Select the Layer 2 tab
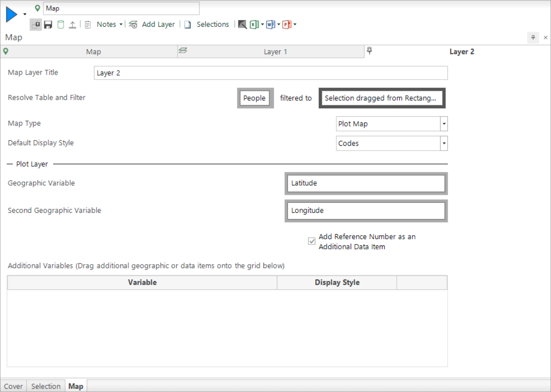Image resolution: width=551 pixels, height=392 pixels. coord(458,52)
